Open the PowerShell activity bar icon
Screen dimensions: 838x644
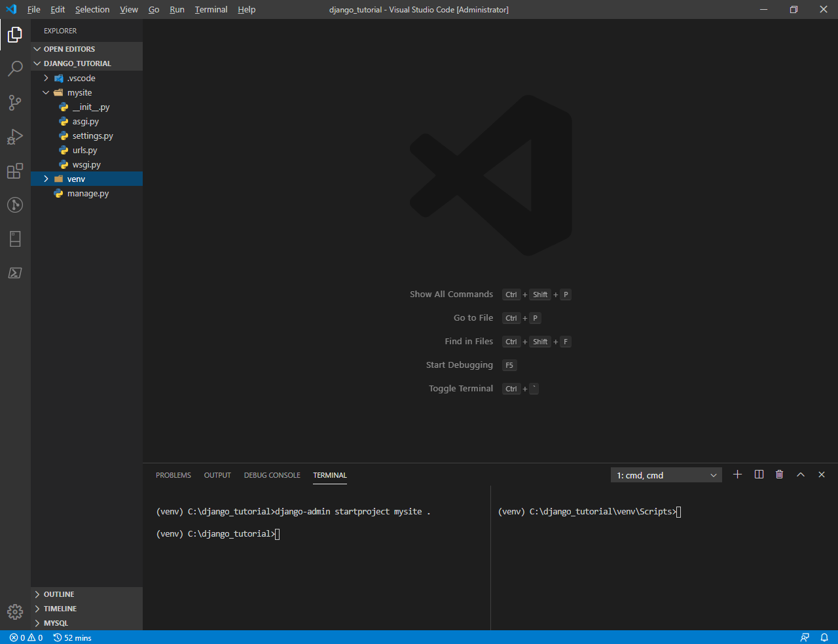coord(15,273)
